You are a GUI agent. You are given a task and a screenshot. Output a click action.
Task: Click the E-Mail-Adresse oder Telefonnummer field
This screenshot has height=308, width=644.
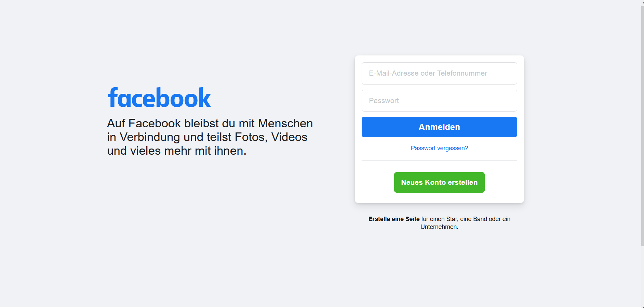[439, 73]
